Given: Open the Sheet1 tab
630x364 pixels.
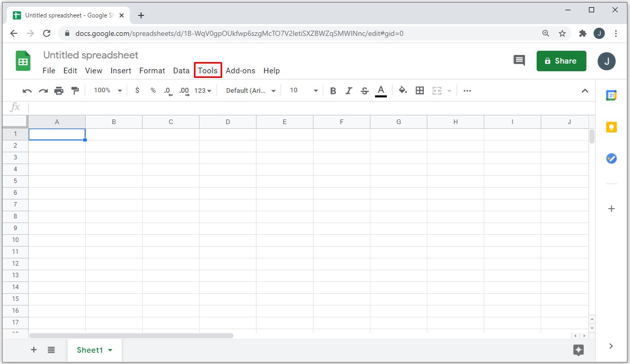Looking at the screenshot, I should [94, 350].
